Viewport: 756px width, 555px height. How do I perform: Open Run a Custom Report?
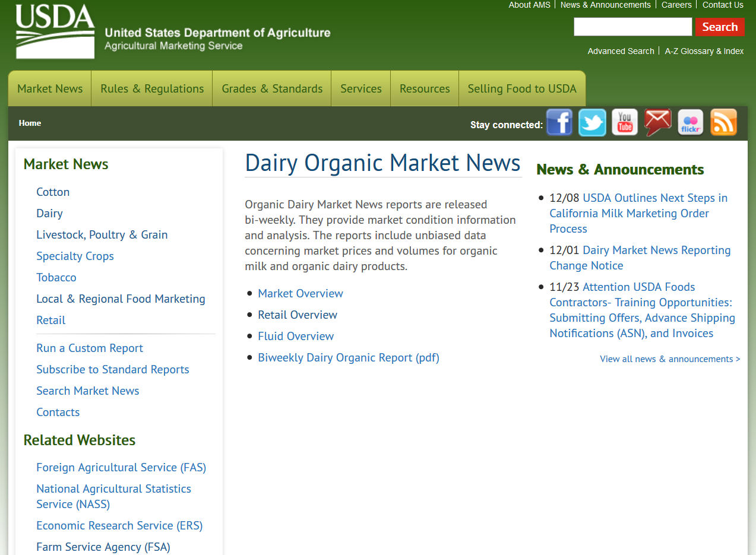(90, 348)
